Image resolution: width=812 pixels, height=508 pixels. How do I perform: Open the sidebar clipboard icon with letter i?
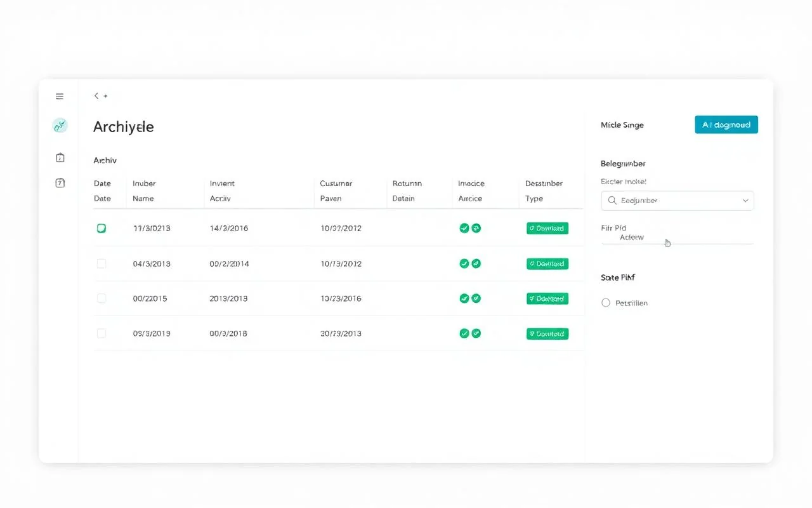tap(60, 157)
